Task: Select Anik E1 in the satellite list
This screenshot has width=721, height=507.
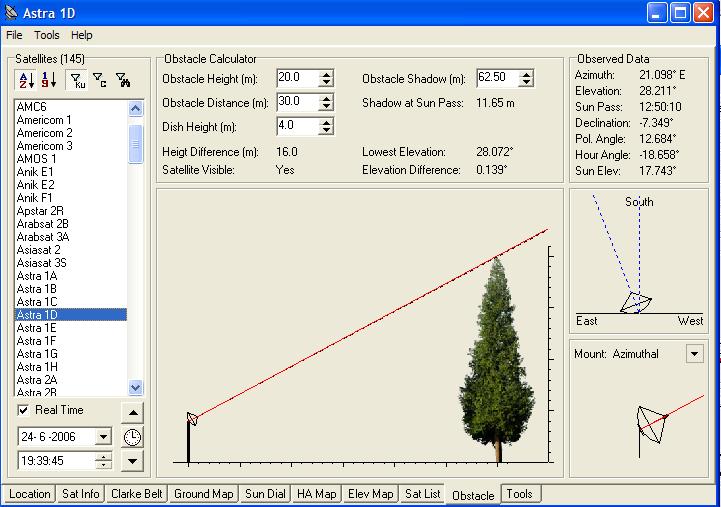Action: click(71, 172)
